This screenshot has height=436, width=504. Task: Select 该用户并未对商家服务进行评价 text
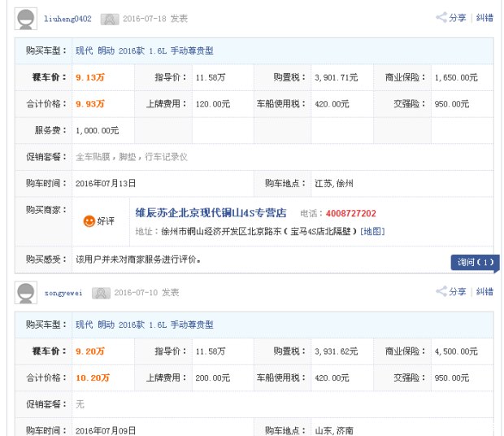(138, 259)
